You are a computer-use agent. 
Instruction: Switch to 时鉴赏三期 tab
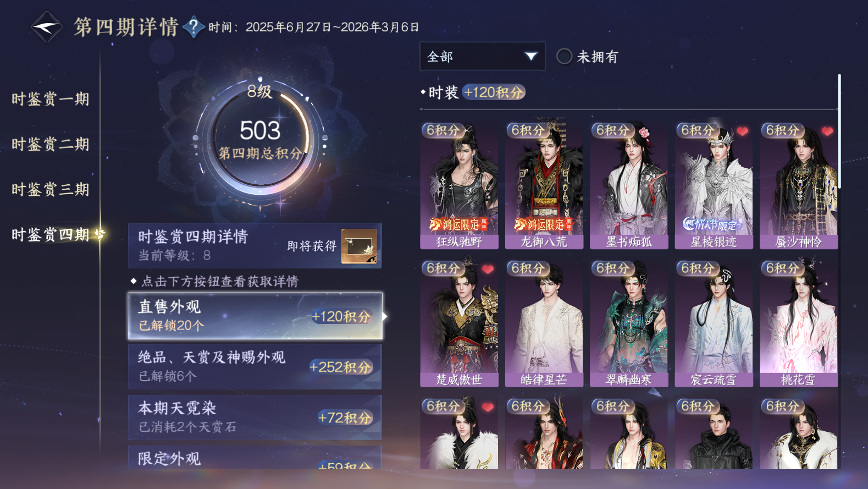(50, 189)
